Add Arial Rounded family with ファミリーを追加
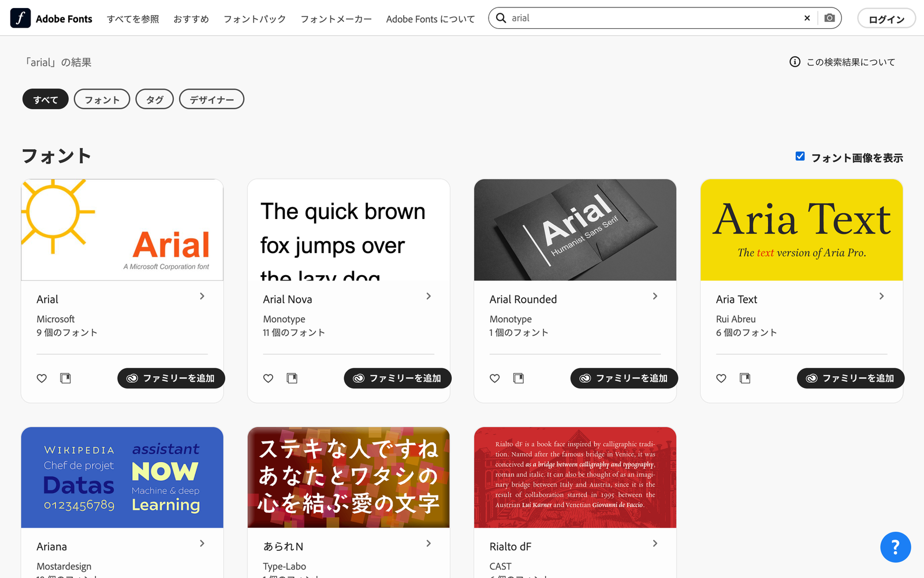This screenshot has width=924, height=578. tap(624, 378)
